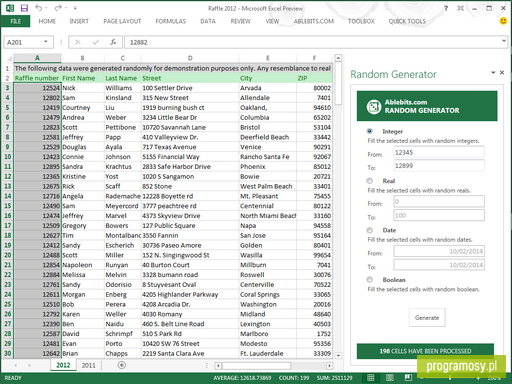
Task: Open the Undo history dropdown arrow
Action: [47, 8]
